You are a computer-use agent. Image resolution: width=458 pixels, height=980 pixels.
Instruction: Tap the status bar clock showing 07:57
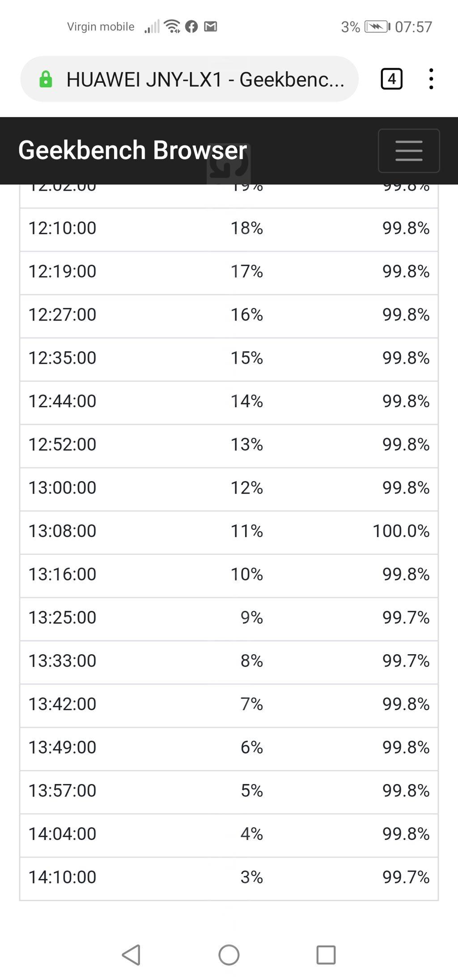[413, 27]
